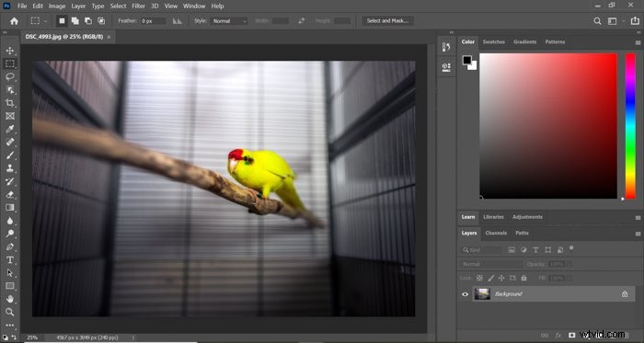Viewport: 644px width, 343px height.
Task: Select the Hand tool
Action: [10, 299]
